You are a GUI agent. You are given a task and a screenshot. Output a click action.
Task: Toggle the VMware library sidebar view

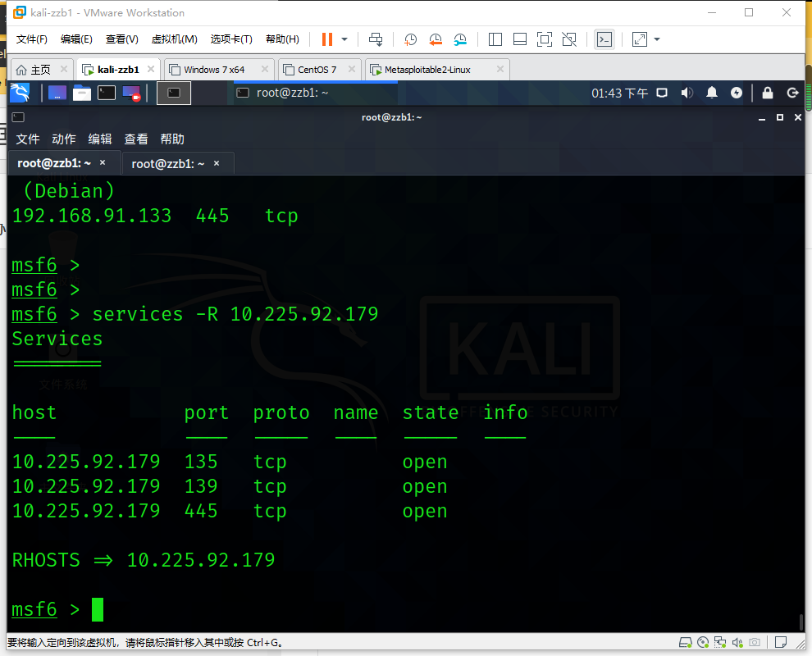click(495, 39)
